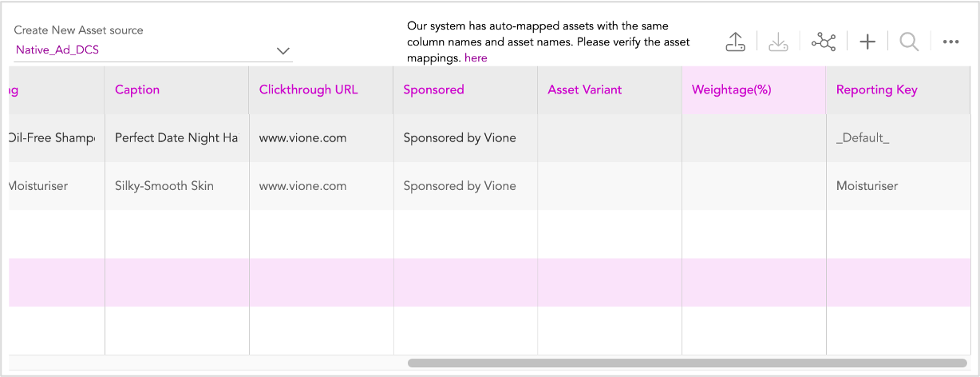Click the Asset Variant column header
Image resolution: width=980 pixels, height=377 pixels.
coord(611,89)
